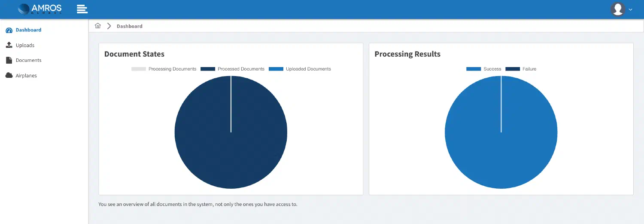This screenshot has height=224, width=644.
Task: Expand the user account dropdown arrow
Action: click(x=630, y=9)
